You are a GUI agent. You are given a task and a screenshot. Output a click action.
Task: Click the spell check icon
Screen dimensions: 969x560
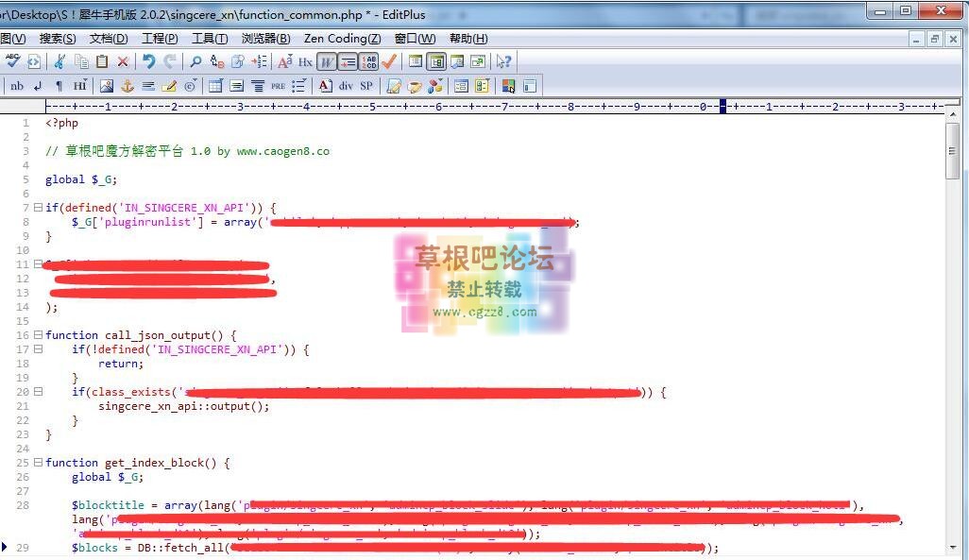pos(12,61)
